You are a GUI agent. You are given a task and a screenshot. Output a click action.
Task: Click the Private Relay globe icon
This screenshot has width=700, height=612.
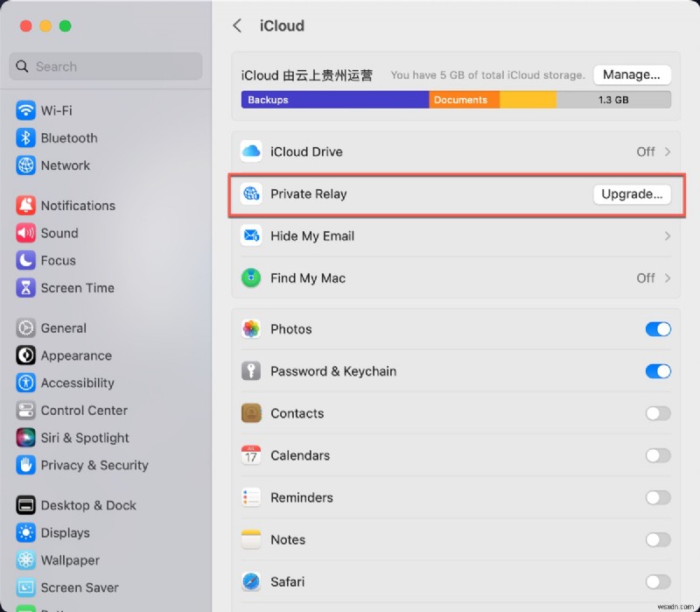click(251, 193)
